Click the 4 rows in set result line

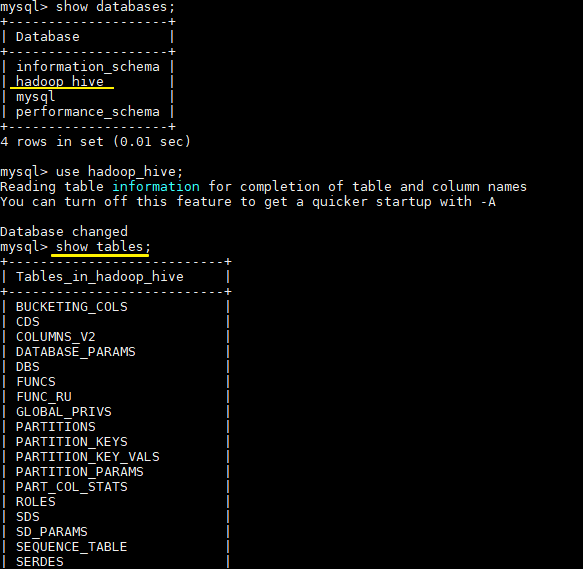point(95,142)
